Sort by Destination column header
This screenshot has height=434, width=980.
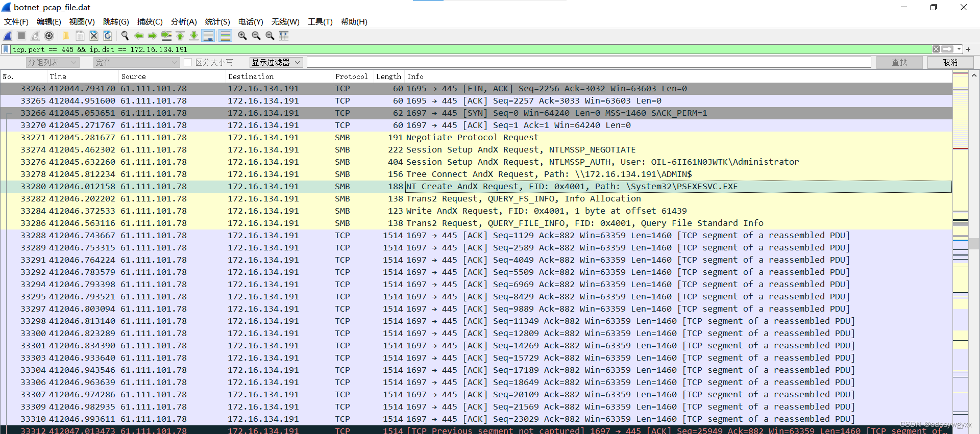click(x=279, y=76)
